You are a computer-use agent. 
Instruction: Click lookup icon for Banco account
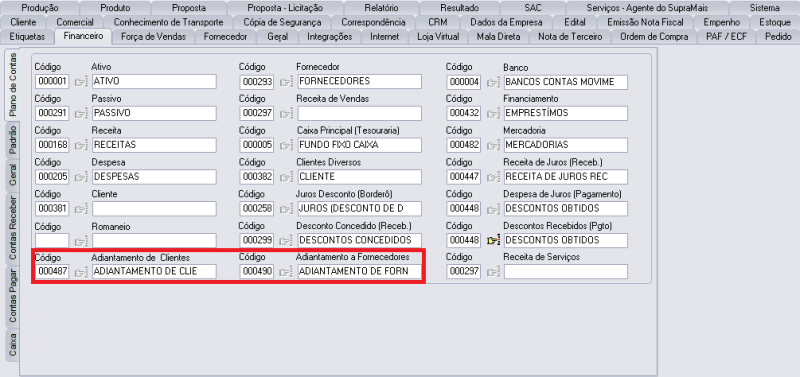tap(492, 82)
